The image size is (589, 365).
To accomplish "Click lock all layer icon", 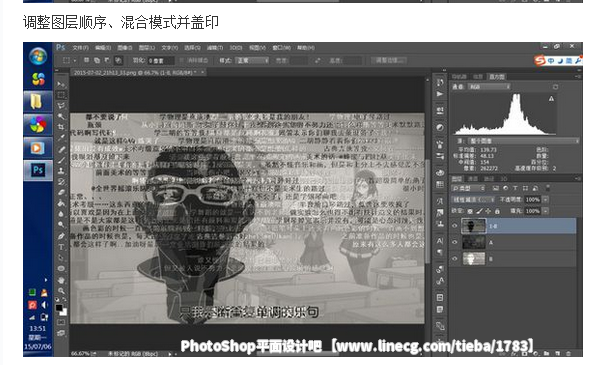I will point(497,211).
